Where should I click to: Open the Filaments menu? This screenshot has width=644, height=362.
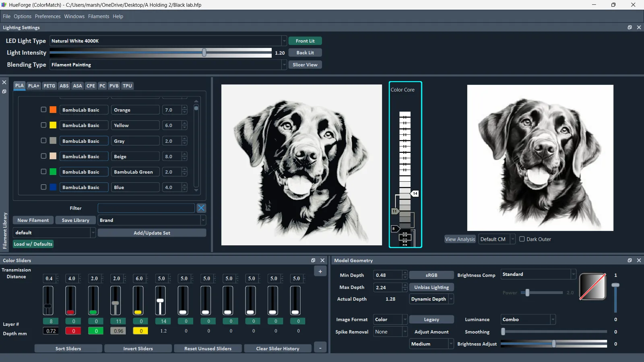[x=99, y=16]
